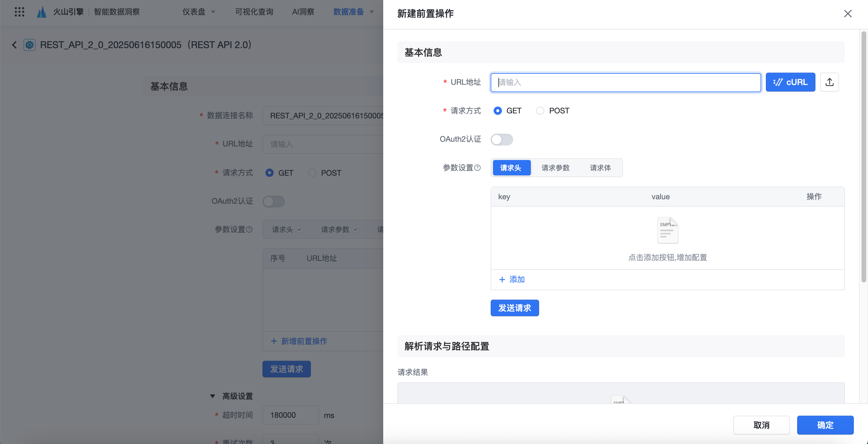The height and width of the screenshot is (444, 868).
Task: Expand the 数据准备 dropdown arrow
Action: click(372, 12)
